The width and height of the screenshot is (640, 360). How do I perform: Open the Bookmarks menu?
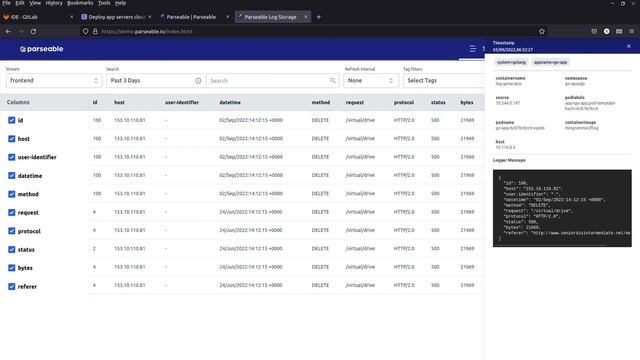click(80, 3)
